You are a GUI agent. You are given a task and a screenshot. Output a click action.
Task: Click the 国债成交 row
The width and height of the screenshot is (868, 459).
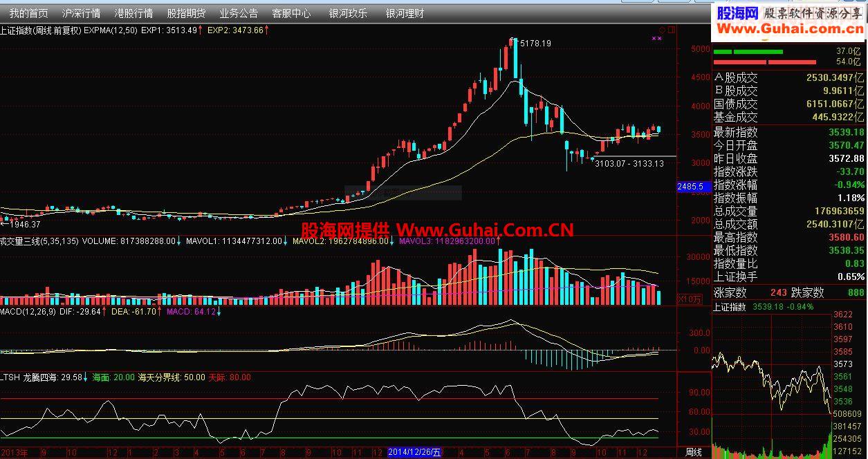pos(789,104)
